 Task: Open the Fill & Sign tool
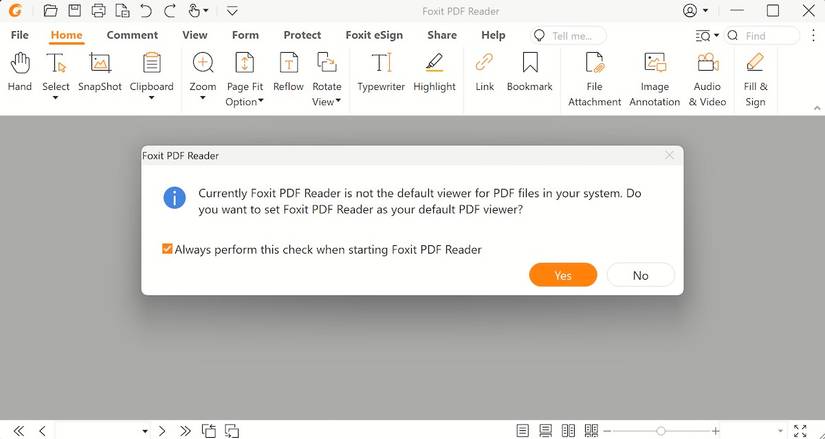(x=756, y=79)
